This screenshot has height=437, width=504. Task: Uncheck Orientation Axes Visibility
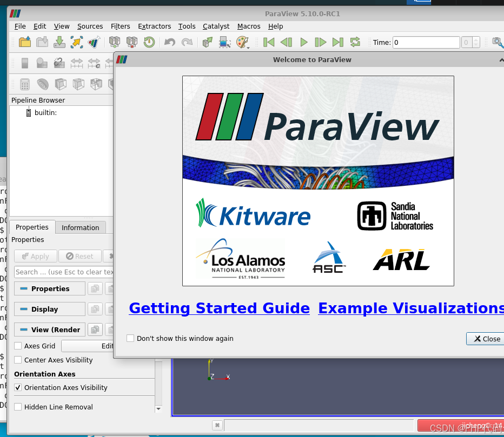(x=18, y=387)
